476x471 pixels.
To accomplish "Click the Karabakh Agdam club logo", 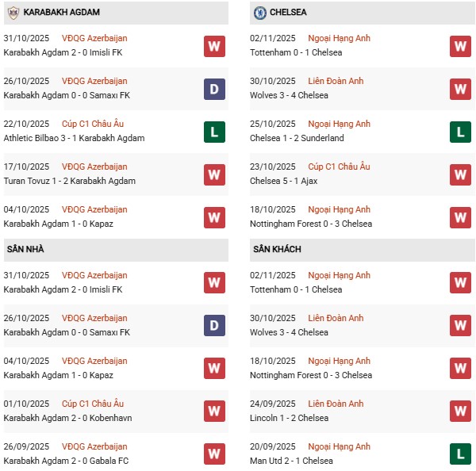I will tap(12, 13).
